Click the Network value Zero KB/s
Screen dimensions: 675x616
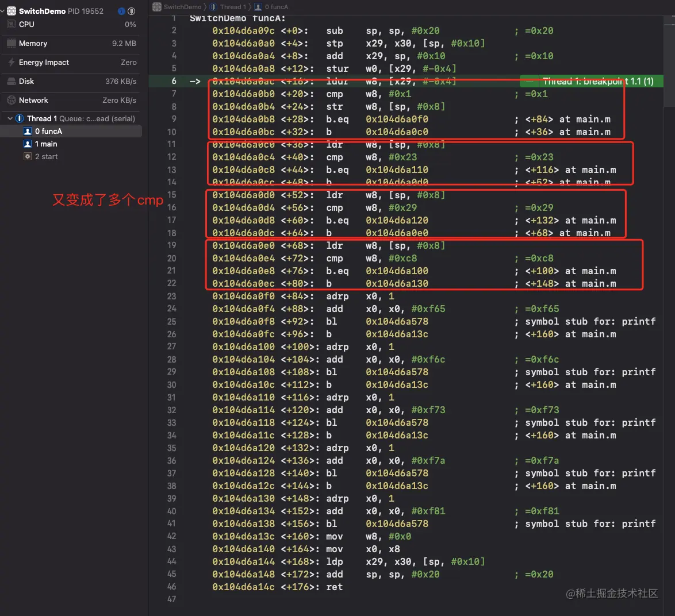[119, 100]
